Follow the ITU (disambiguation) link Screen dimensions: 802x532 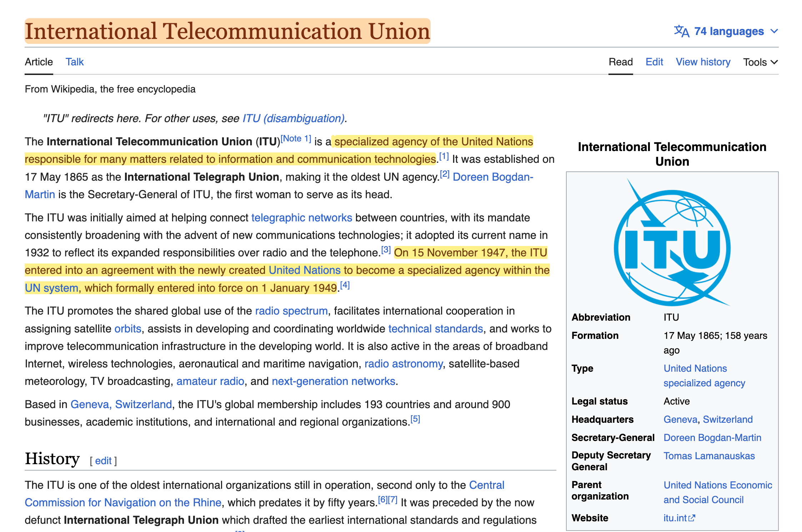(294, 118)
